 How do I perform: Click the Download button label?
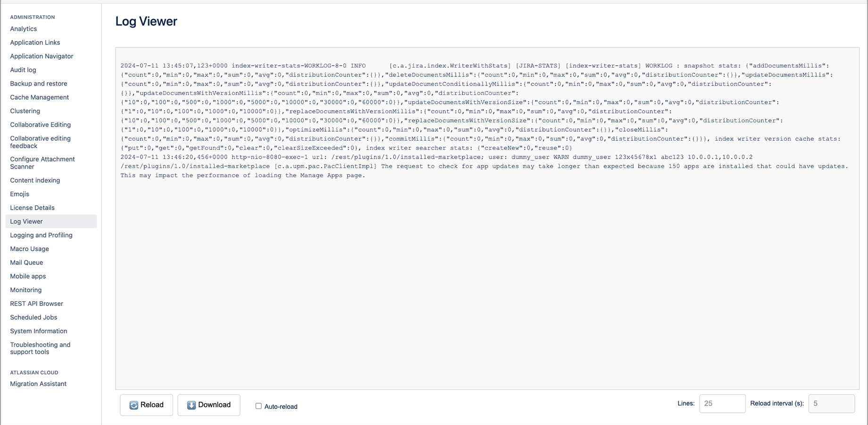[x=214, y=405]
